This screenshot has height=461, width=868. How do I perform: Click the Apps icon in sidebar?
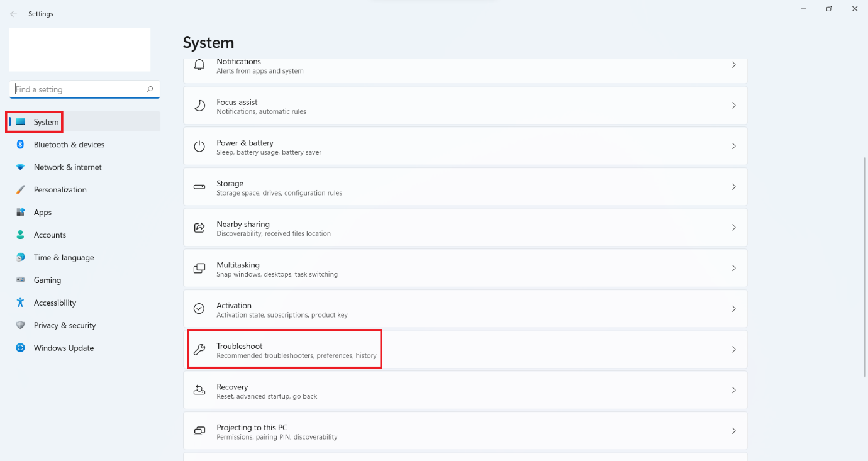pyautogui.click(x=21, y=213)
